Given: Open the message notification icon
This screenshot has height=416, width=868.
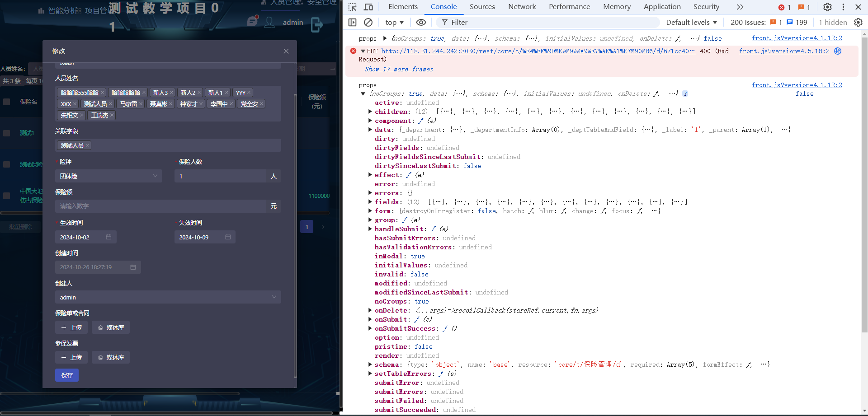Looking at the screenshot, I should (253, 21).
